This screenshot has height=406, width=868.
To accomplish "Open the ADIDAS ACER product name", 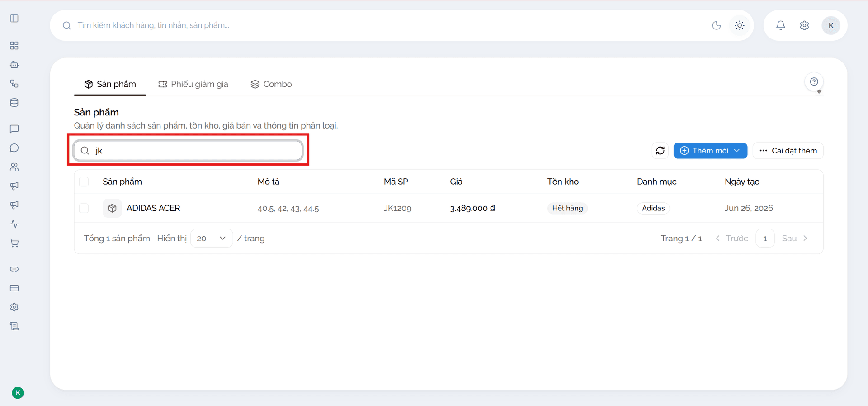I will [x=153, y=208].
